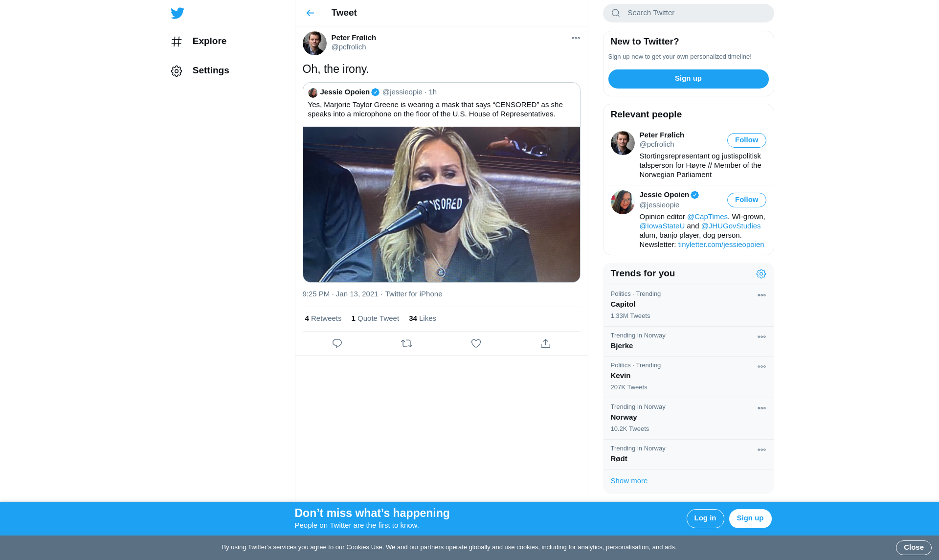Follow Jessie Opoien
The width and height of the screenshot is (939, 560).
point(746,200)
